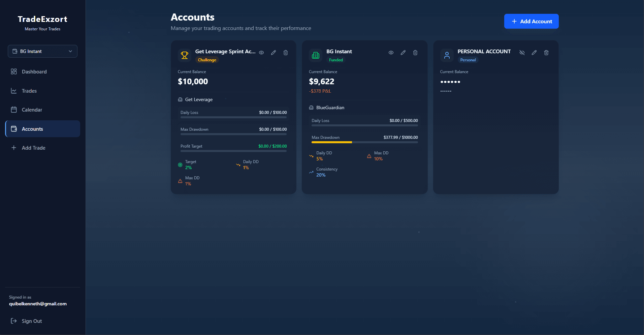Click Sign Out at the bottom left
The height and width of the screenshot is (335, 644).
click(x=31, y=321)
